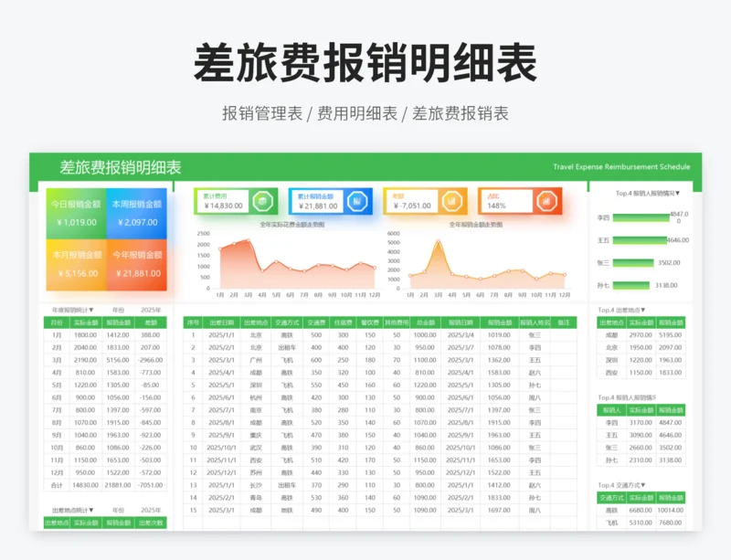
Task: Click the 交通费 column header
Action: coord(316,322)
